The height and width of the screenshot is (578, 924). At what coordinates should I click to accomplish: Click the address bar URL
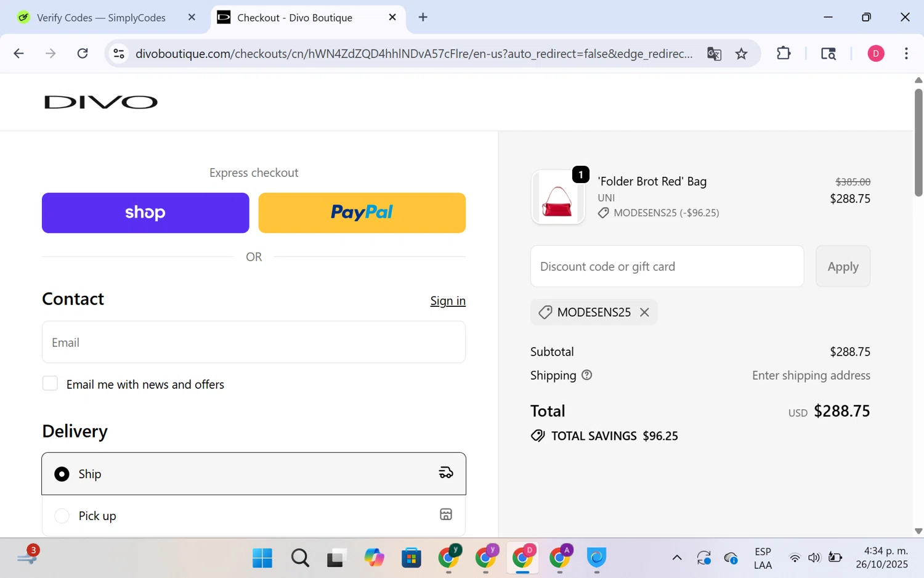pos(414,54)
